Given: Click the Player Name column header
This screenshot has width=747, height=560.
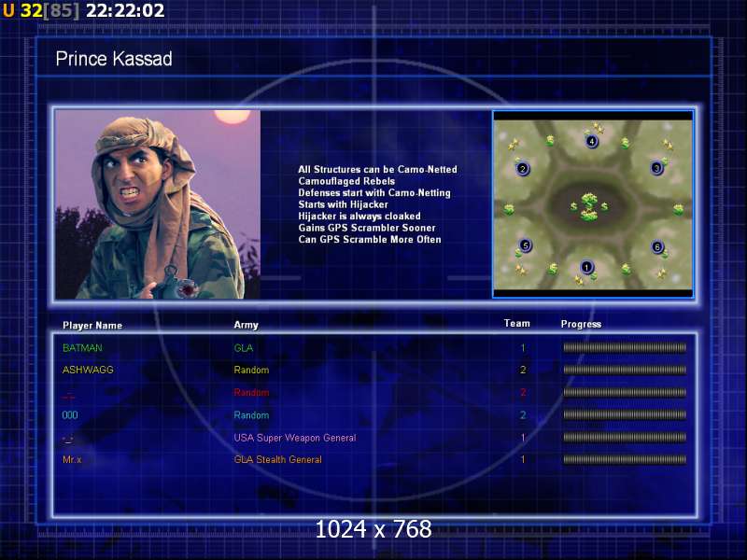Looking at the screenshot, I should click(x=92, y=325).
